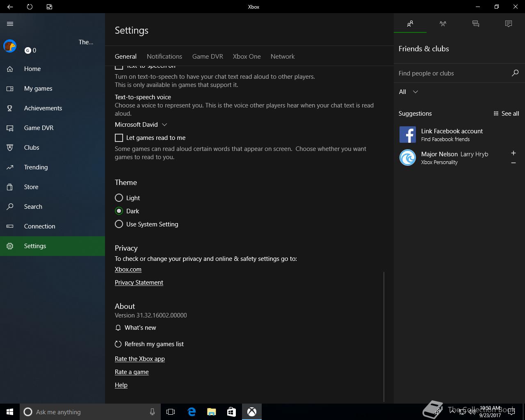Open the Privacy Statement link
This screenshot has width=525, height=420.
[139, 283]
